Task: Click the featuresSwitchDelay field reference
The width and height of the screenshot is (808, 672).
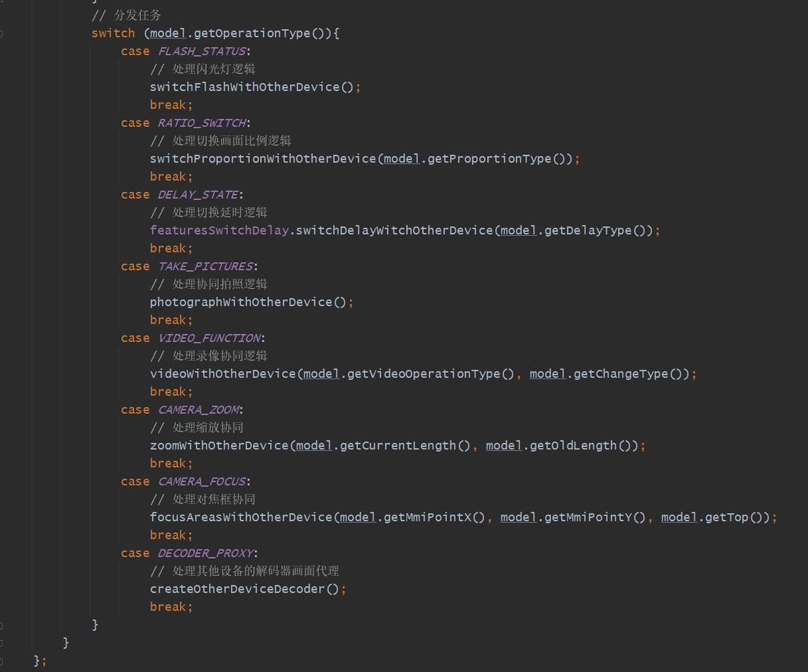Action: [220, 230]
